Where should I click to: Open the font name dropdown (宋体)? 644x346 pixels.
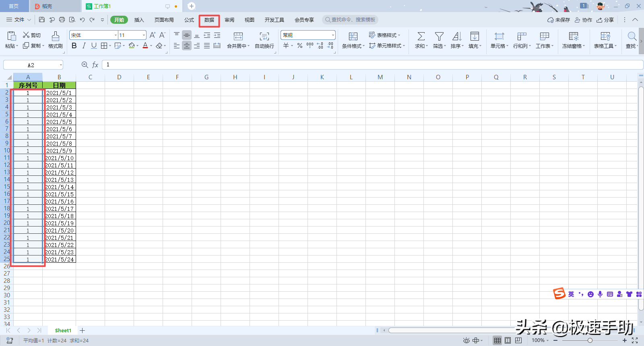pyautogui.click(x=116, y=35)
